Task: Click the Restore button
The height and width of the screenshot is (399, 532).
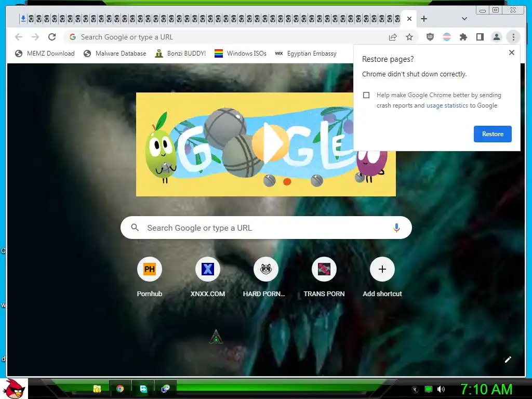Action: coord(493,134)
